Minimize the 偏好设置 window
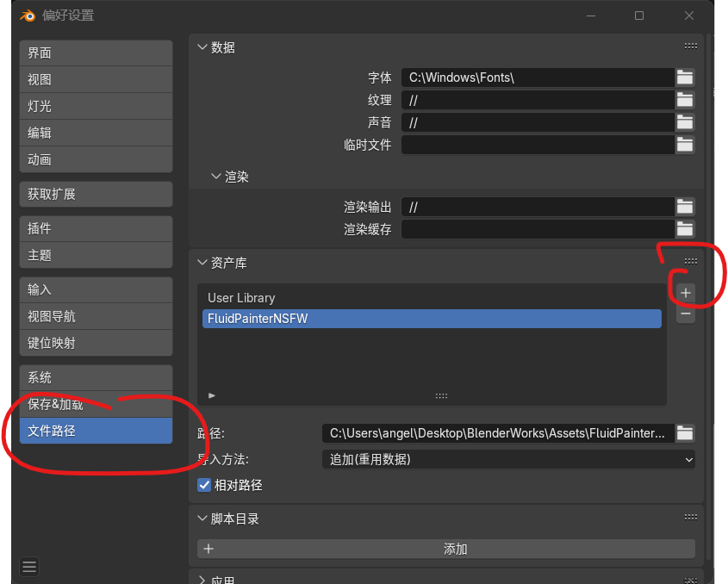 591,16
